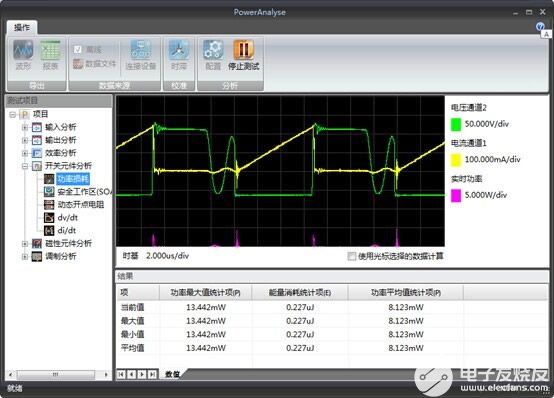Switch to the 操作 ribbon tab

(x=22, y=28)
